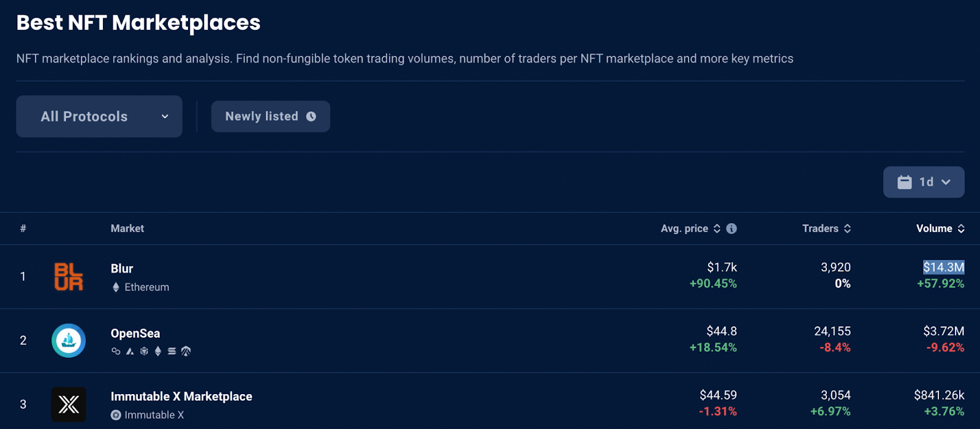Click the Volume column header label

click(934, 229)
